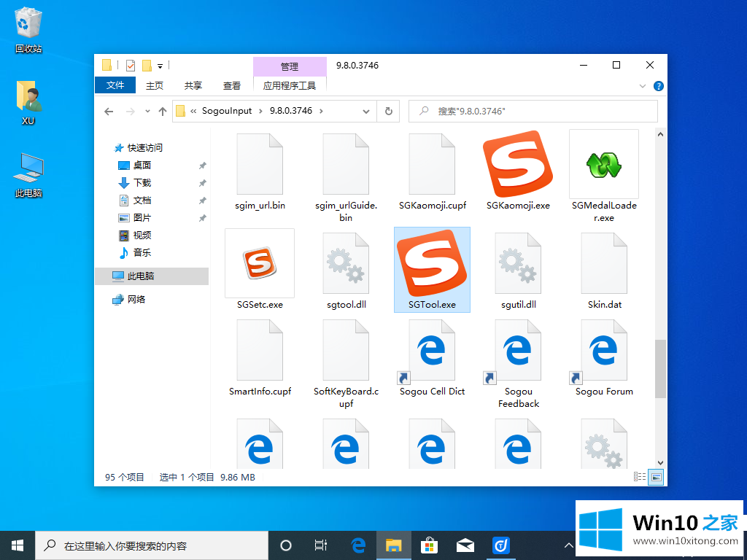Select the SGTool.exe Sogou icon
The height and width of the screenshot is (560, 747).
coord(432,262)
